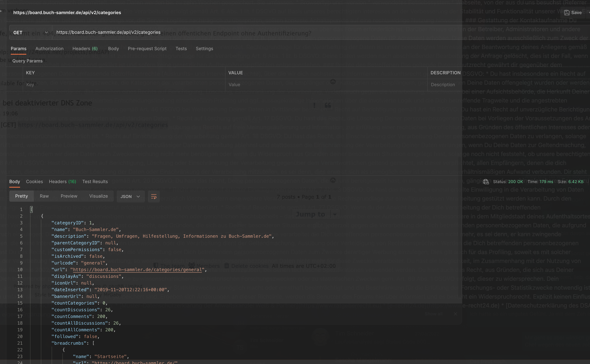Open the request Headers (6) tab
Image resolution: width=590 pixels, height=364 pixels.
pos(85,49)
